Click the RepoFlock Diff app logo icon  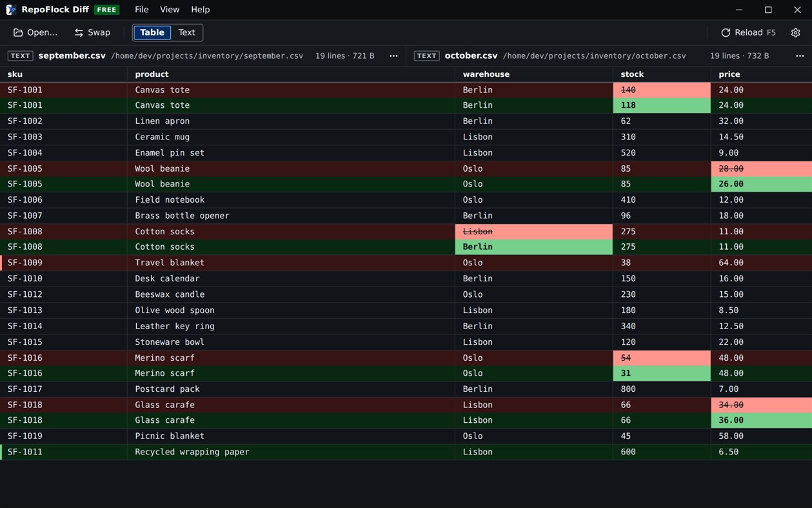click(11, 10)
